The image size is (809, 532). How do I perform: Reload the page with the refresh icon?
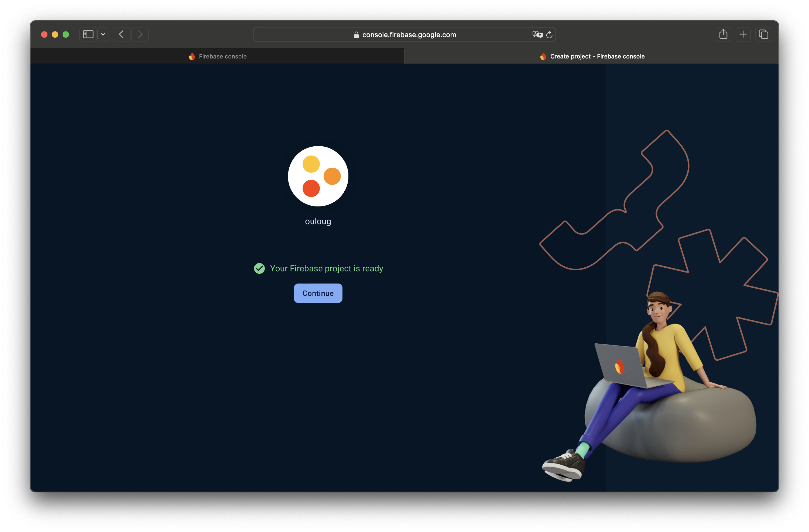click(549, 35)
